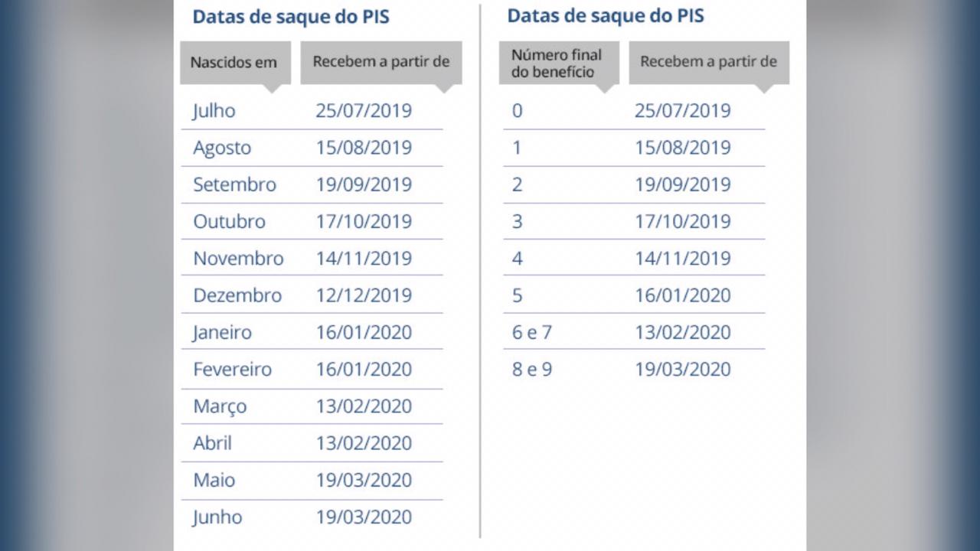Screen dimensions: 980x551
Task: Click the left 'Datas de saque do PIS' title
Action: (291, 17)
